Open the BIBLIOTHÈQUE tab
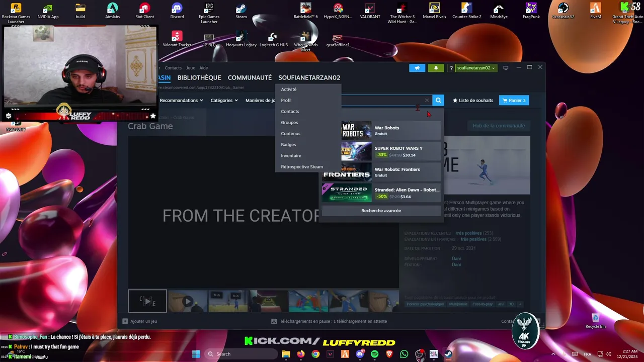This screenshot has height=362, width=644. [199, 77]
